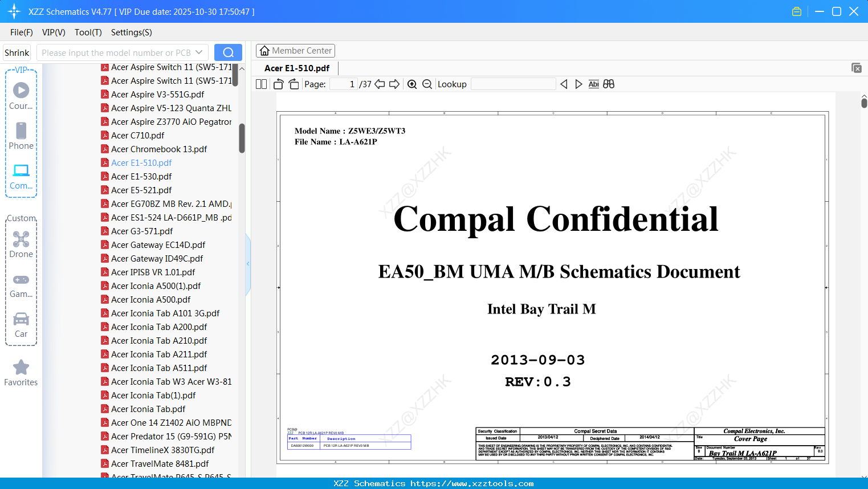Open the model number dropdown arrow
The height and width of the screenshot is (489, 868).
click(199, 52)
